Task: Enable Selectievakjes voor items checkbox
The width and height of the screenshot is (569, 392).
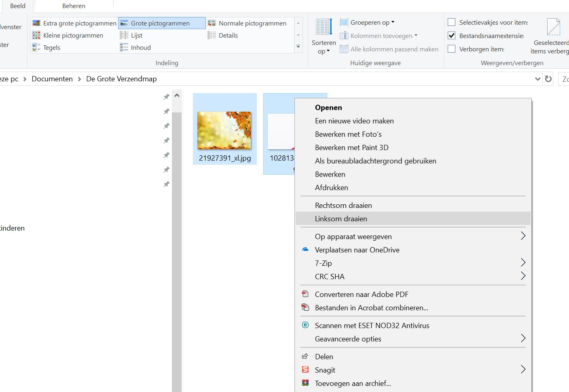Action: [452, 22]
